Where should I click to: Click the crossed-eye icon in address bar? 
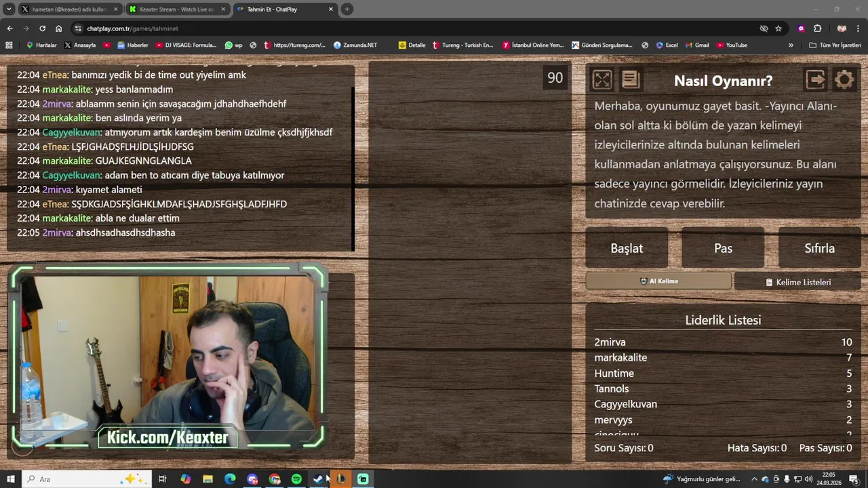pyautogui.click(x=764, y=28)
